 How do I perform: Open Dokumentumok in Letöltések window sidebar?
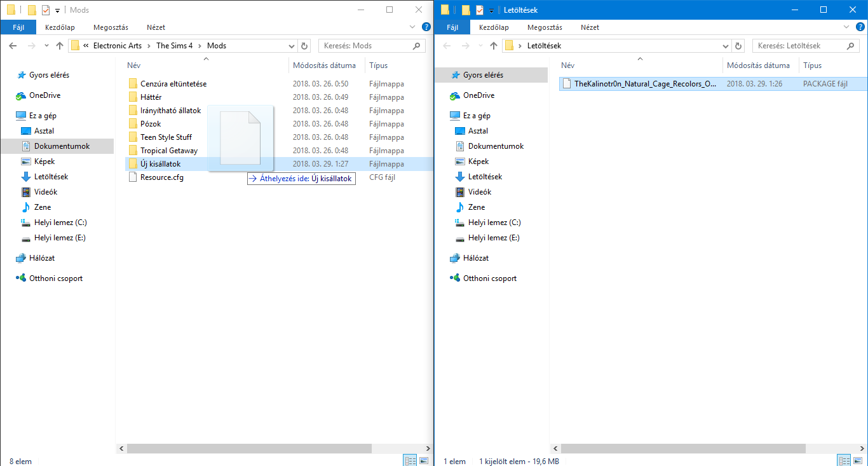tap(496, 146)
